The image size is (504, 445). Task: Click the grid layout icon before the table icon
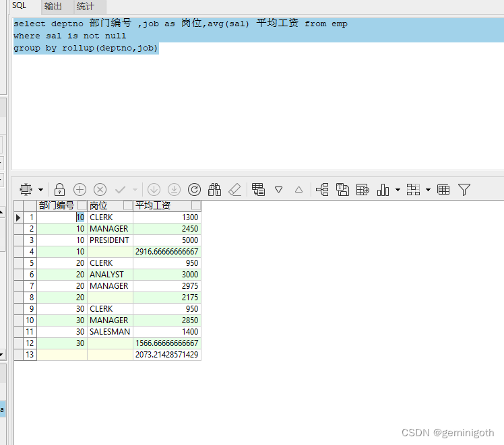[x=413, y=189]
